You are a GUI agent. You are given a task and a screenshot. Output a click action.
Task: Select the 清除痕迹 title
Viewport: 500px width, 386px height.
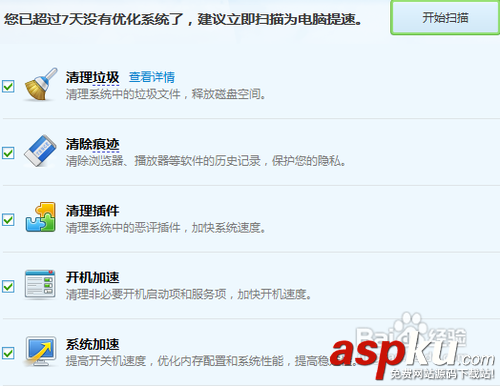point(92,144)
